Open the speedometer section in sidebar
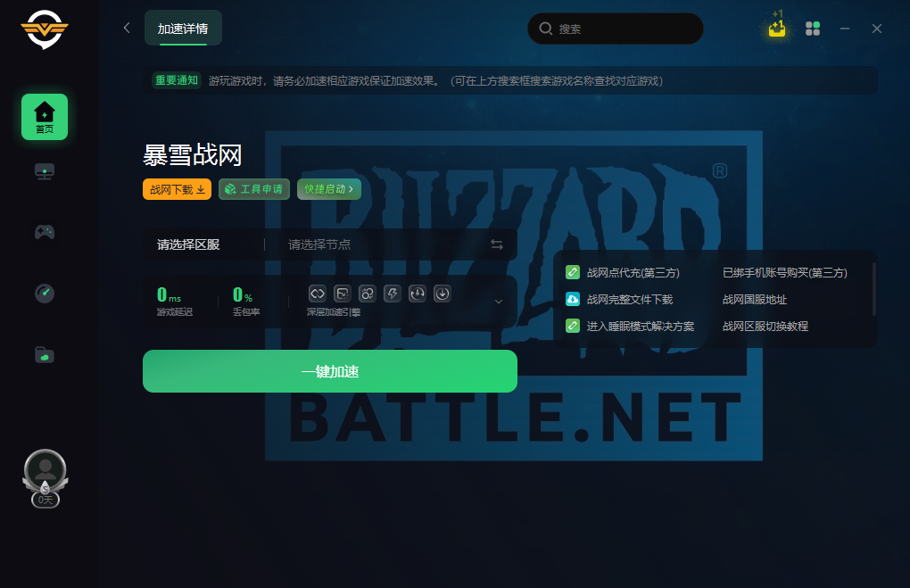Screen dimensions: 910x588 (45, 294)
